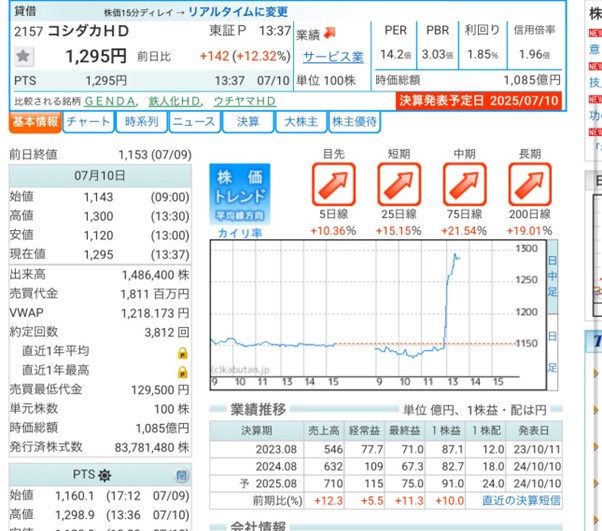Click current price 1,295円
The width and height of the screenshot is (602, 531).
pos(96,56)
